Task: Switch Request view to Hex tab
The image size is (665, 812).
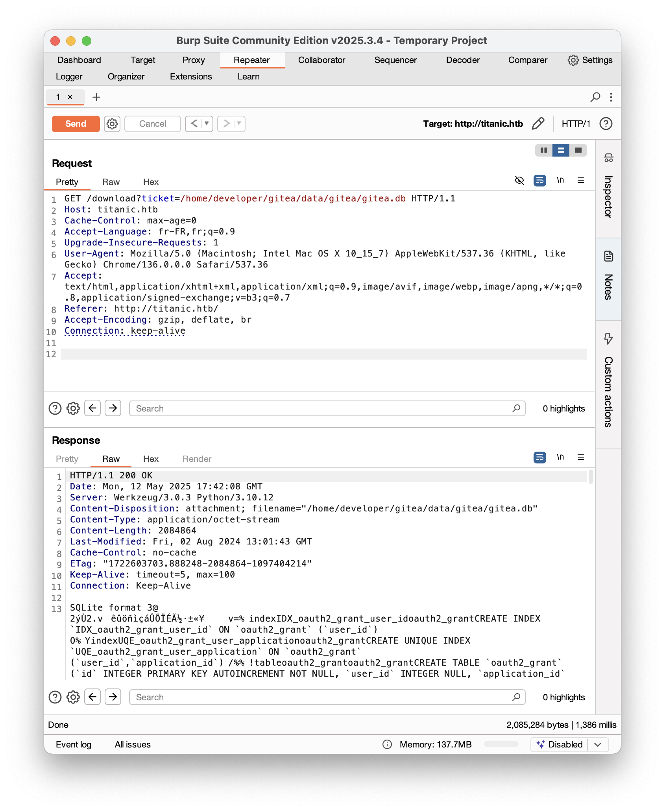Action: (151, 182)
